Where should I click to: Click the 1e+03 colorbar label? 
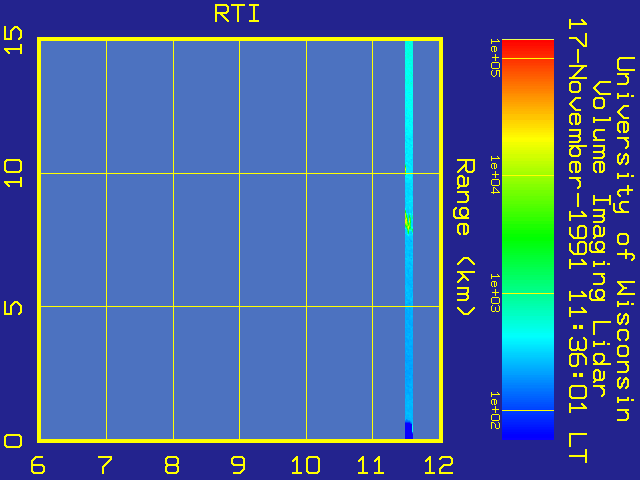click(495, 293)
